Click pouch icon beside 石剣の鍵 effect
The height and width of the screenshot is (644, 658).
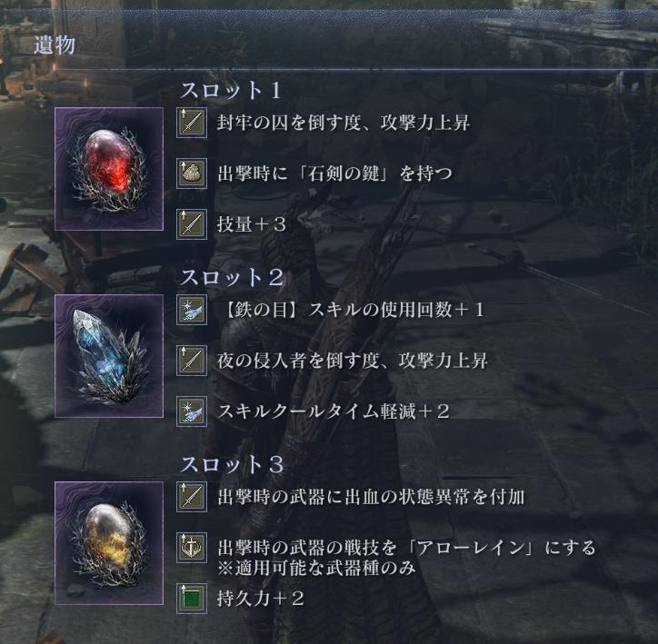click(x=192, y=173)
